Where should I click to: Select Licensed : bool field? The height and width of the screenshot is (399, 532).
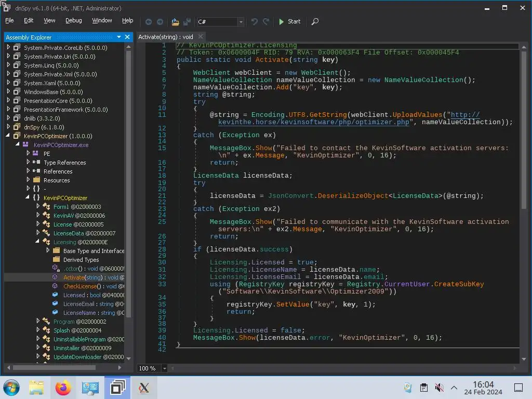pyautogui.click(x=94, y=295)
